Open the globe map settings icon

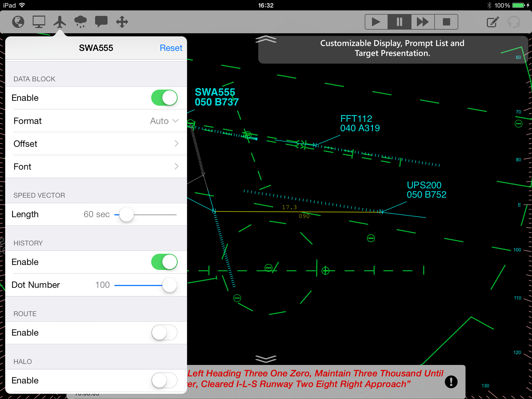18,22
